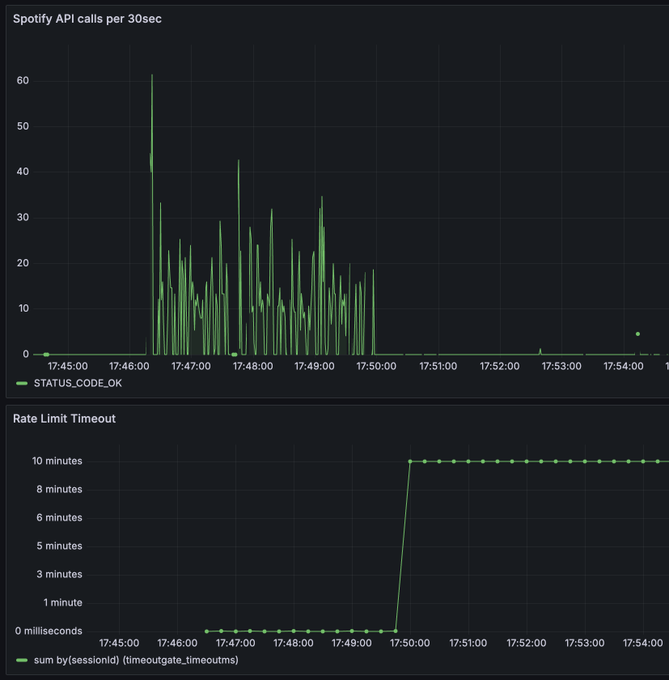669x680 pixels.
Task: Click the 17:46:00 time label in Spotify chart
Action: pyautogui.click(x=129, y=366)
